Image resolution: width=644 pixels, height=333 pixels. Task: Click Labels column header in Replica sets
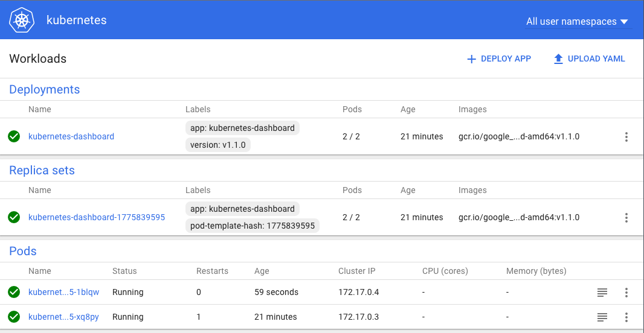point(198,190)
